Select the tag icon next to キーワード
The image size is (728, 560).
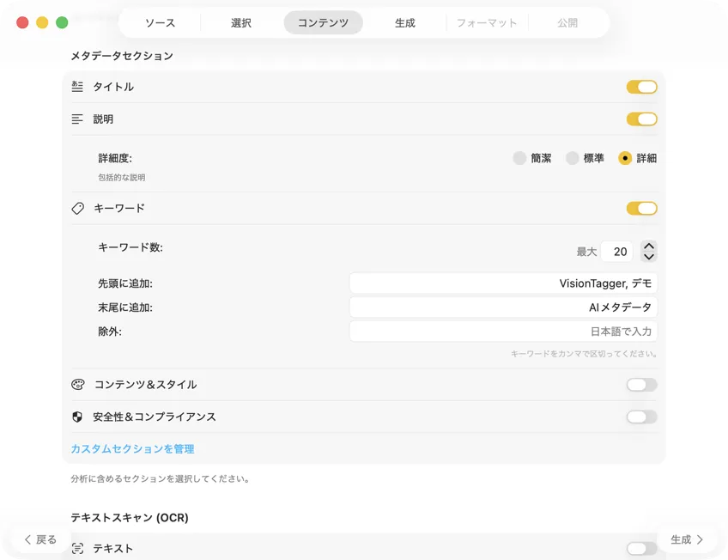78,208
